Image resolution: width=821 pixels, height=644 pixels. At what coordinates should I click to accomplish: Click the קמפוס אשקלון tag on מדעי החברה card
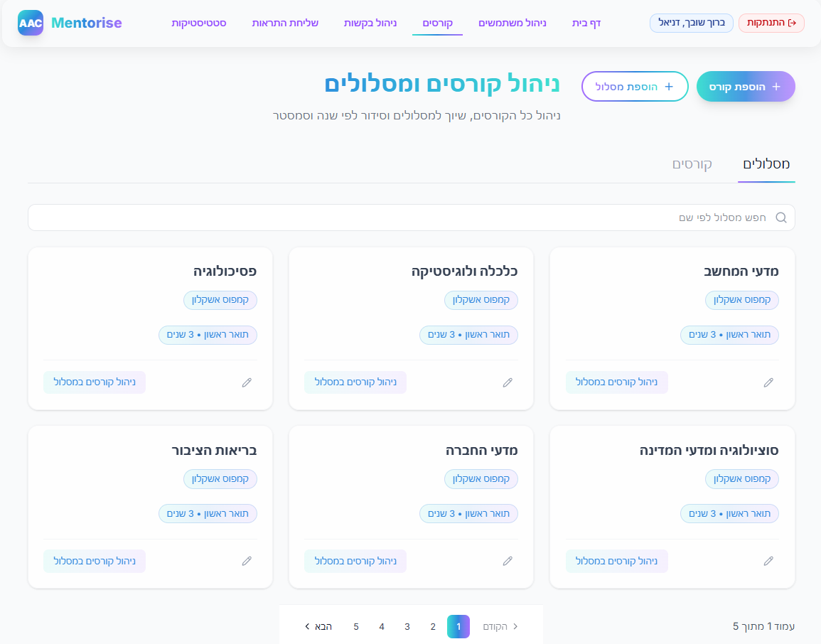tap(481, 479)
